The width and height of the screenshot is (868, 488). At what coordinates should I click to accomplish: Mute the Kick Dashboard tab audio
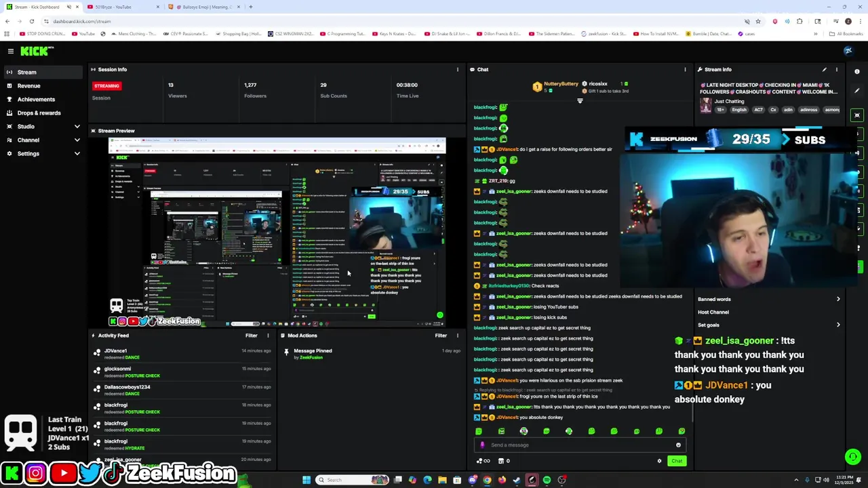[x=68, y=7]
